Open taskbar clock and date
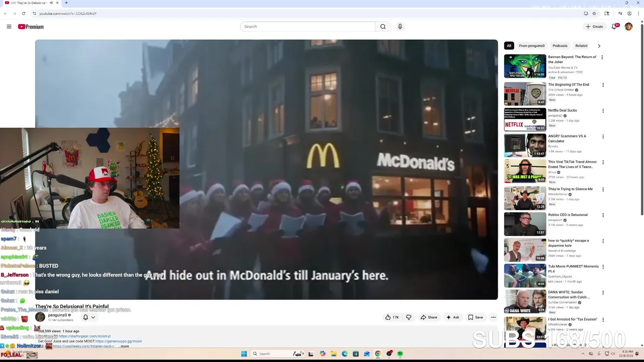644x362 pixels. point(627,353)
